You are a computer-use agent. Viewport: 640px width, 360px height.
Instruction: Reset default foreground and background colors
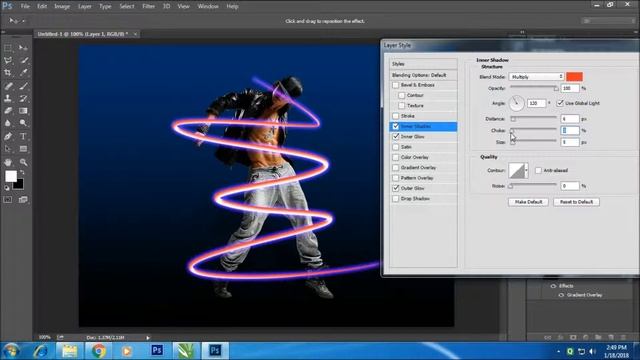(7, 188)
